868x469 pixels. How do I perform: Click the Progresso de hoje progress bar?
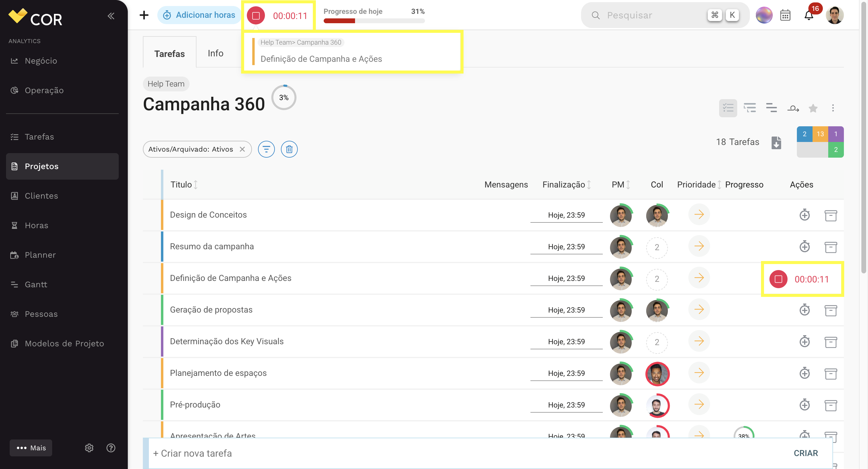coord(374,21)
